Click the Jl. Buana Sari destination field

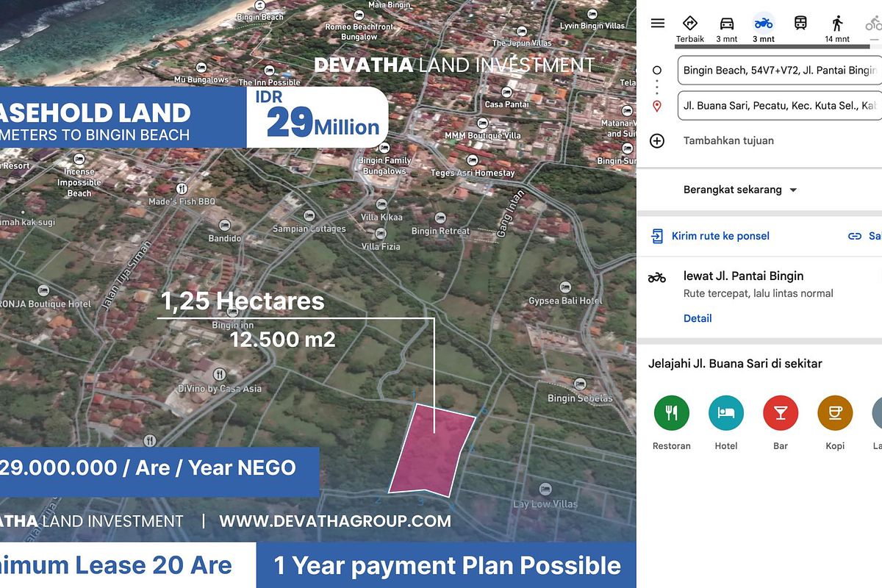(779, 106)
